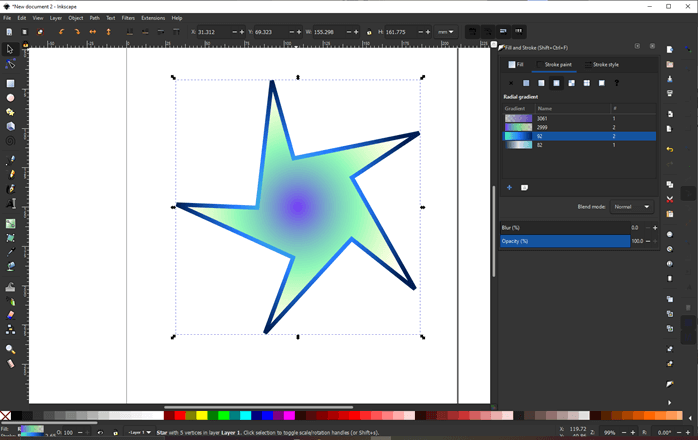Click the yellow swatch in palette
Screen dimensions: 698x440
(x=201, y=415)
